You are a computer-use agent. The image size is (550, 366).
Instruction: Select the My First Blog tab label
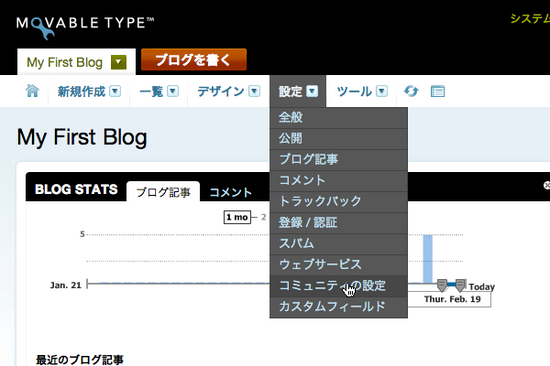point(65,62)
